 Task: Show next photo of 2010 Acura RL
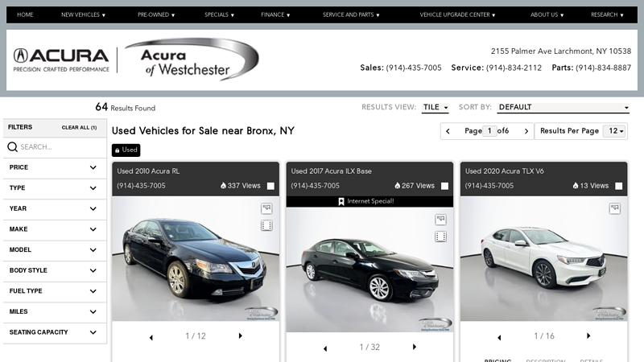point(240,335)
